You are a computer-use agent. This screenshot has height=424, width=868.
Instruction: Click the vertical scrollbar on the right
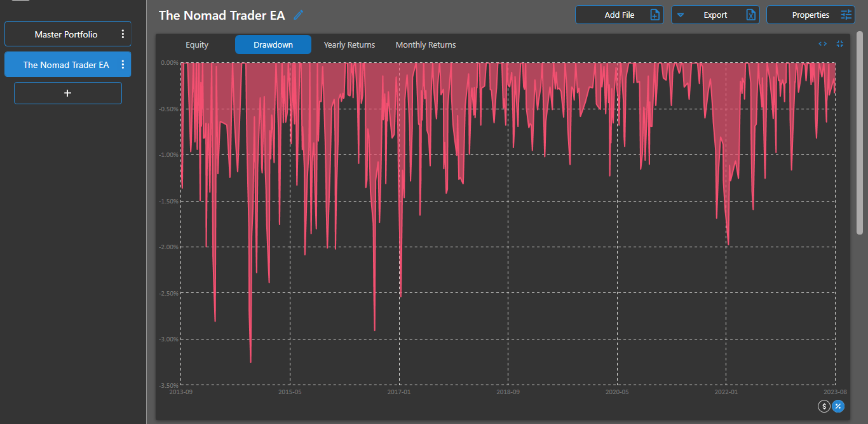(860, 133)
